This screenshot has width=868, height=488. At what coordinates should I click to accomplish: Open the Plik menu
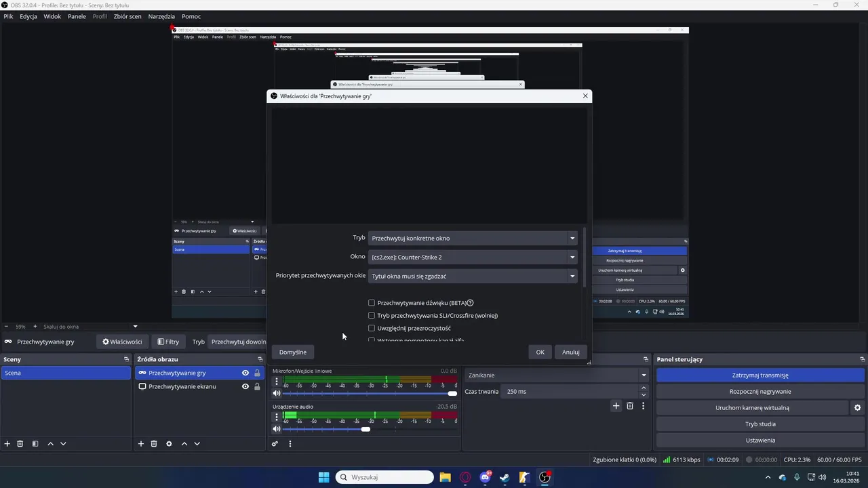(8, 16)
